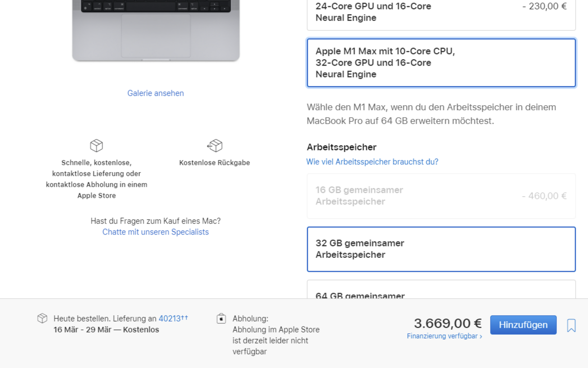Select the 24-Core GPU chip option

[x=441, y=15]
